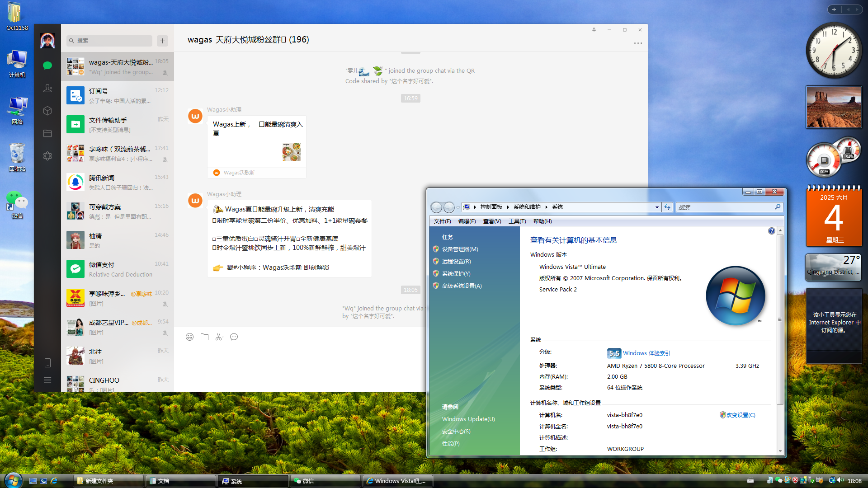Click the slideshow gadget picture
This screenshot has width=868, height=488.
coord(834,108)
